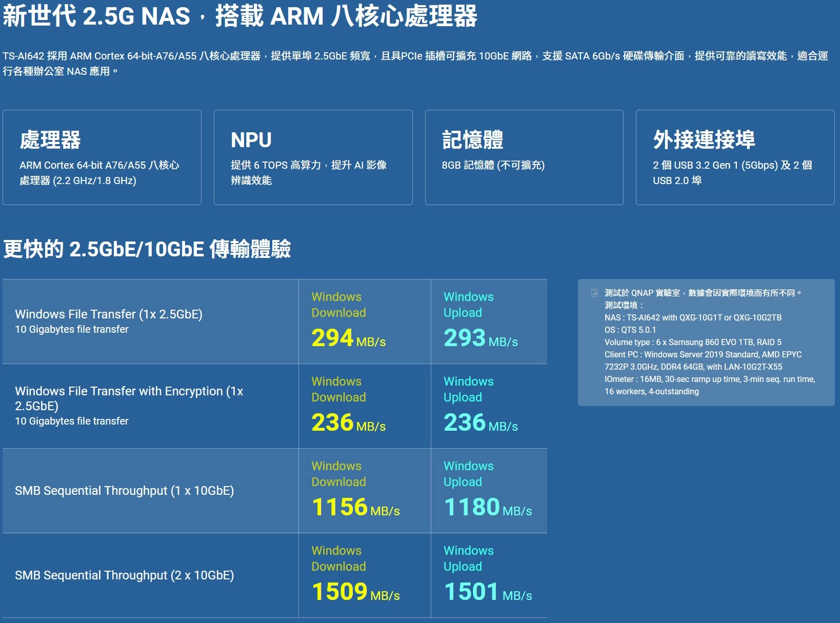Click the label SMB Sequential Throughput (1 x 10GbE)
Image resolution: width=840 pixels, height=623 pixels.
click(x=125, y=491)
